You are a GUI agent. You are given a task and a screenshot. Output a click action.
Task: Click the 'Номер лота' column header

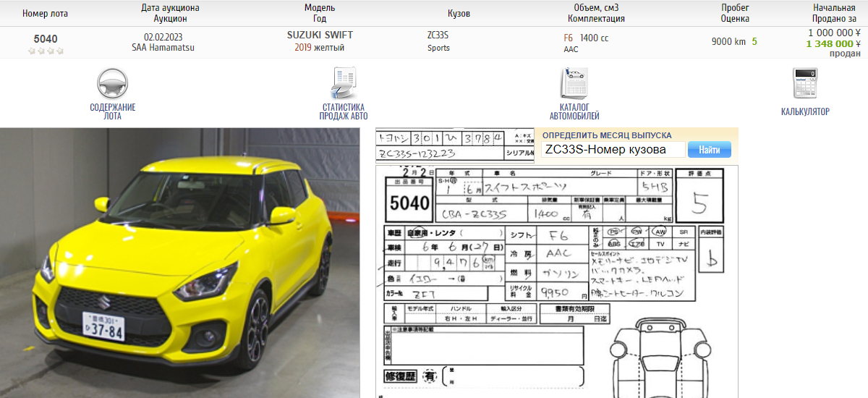tap(46, 14)
